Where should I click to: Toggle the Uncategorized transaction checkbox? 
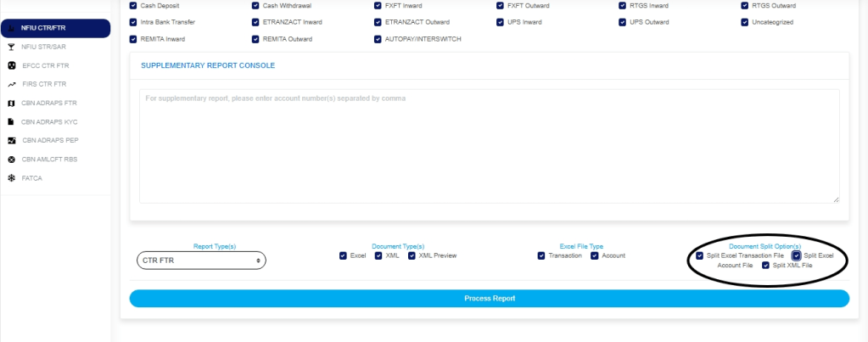click(x=744, y=22)
